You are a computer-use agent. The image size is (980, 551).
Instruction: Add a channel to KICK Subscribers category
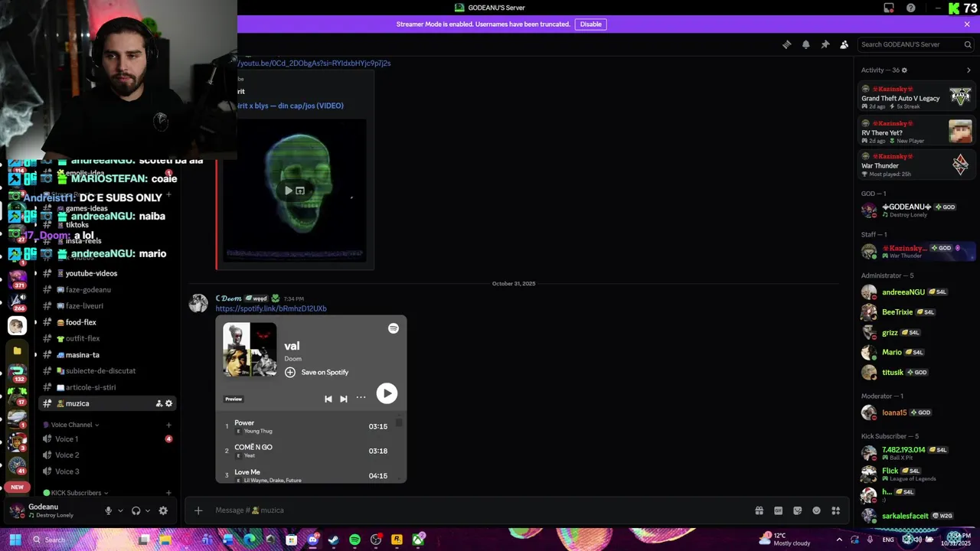click(168, 493)
